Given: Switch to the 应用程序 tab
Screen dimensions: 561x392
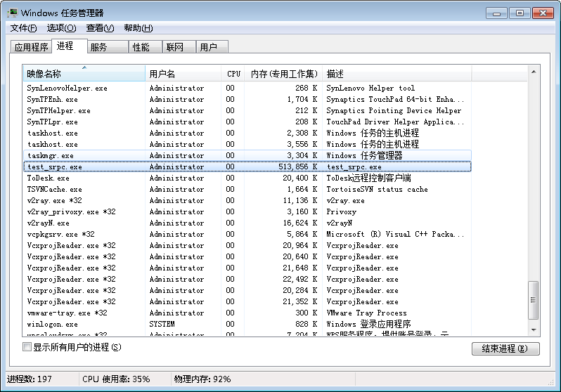Looking at the screenshot, I should click(x=31, y=47).
